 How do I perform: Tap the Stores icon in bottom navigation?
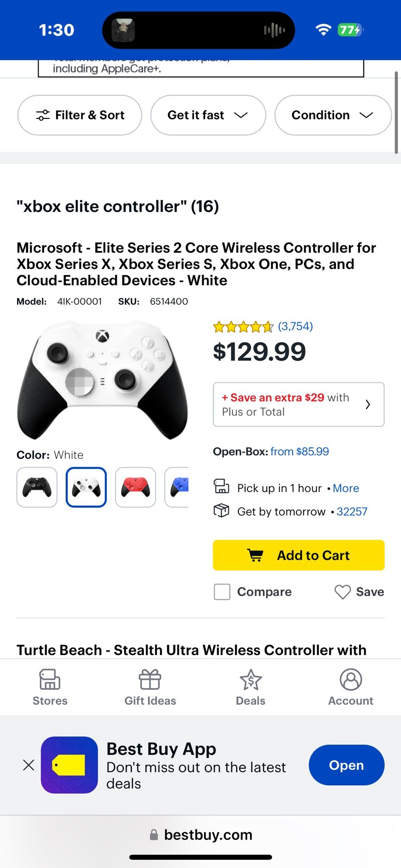click(50, 680)
